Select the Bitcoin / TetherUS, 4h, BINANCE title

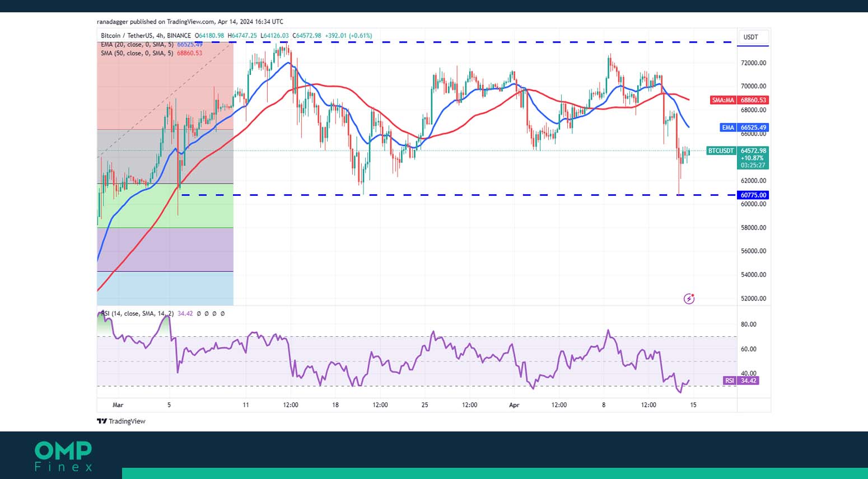pyautogui.click(x=146, y=36)
